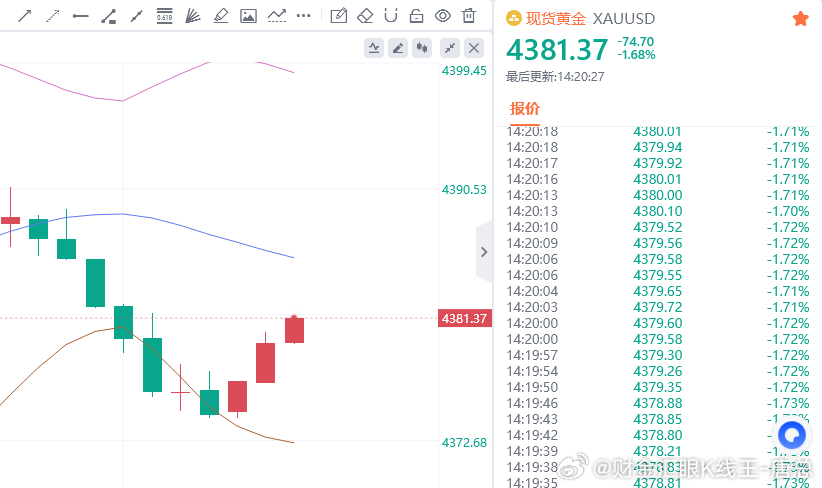Select the Gann fan lines tool

[192, 16]
